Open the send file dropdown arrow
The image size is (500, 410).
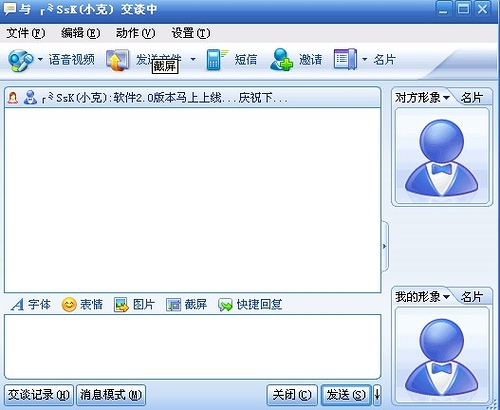(x=193, y=60)
